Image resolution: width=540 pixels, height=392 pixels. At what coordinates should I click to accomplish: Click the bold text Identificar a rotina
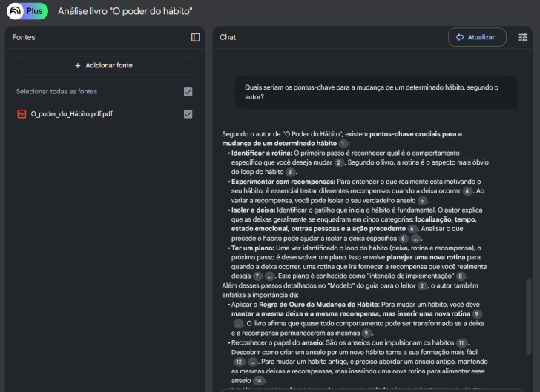click(262, 153)
